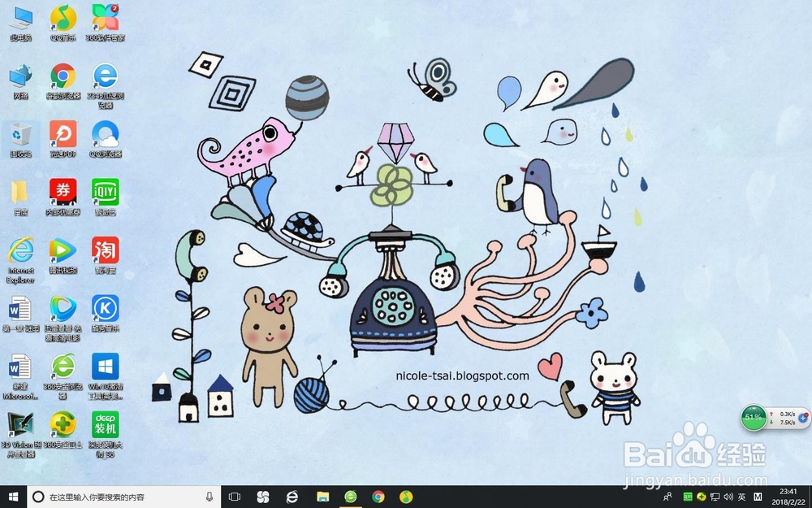Click the taskbar search box

coord(124,497)
